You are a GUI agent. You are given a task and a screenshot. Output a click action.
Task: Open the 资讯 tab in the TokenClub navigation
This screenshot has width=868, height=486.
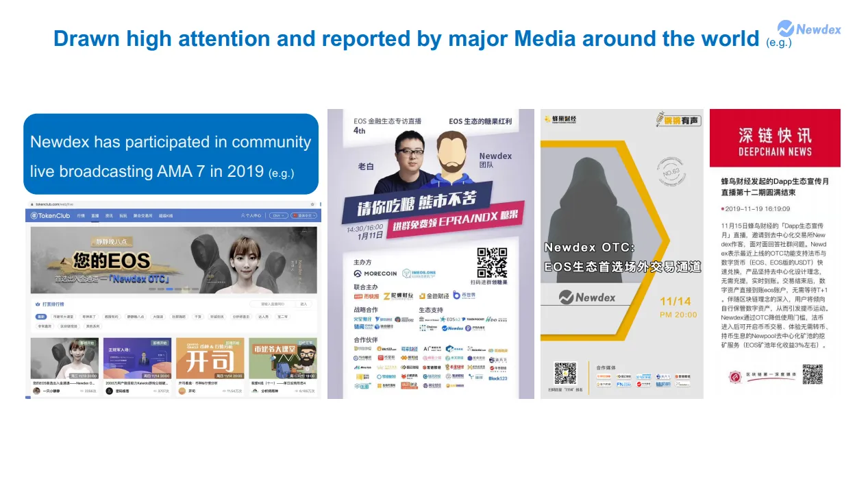click(109, 215)
